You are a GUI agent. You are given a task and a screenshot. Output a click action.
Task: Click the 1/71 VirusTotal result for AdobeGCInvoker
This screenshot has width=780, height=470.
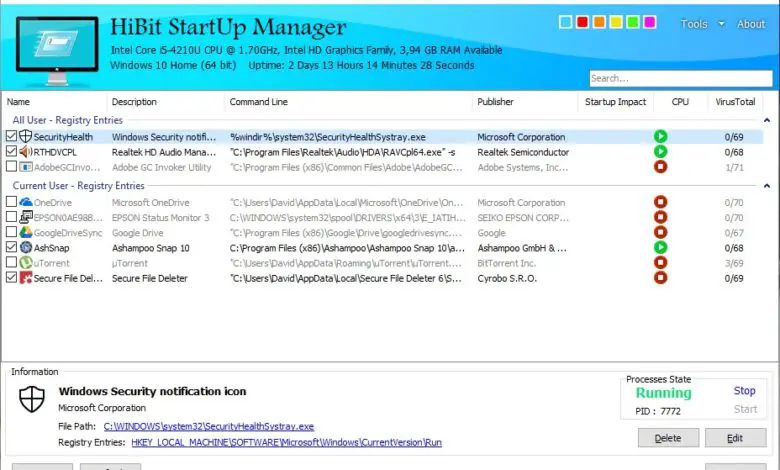tap(734, 168)
